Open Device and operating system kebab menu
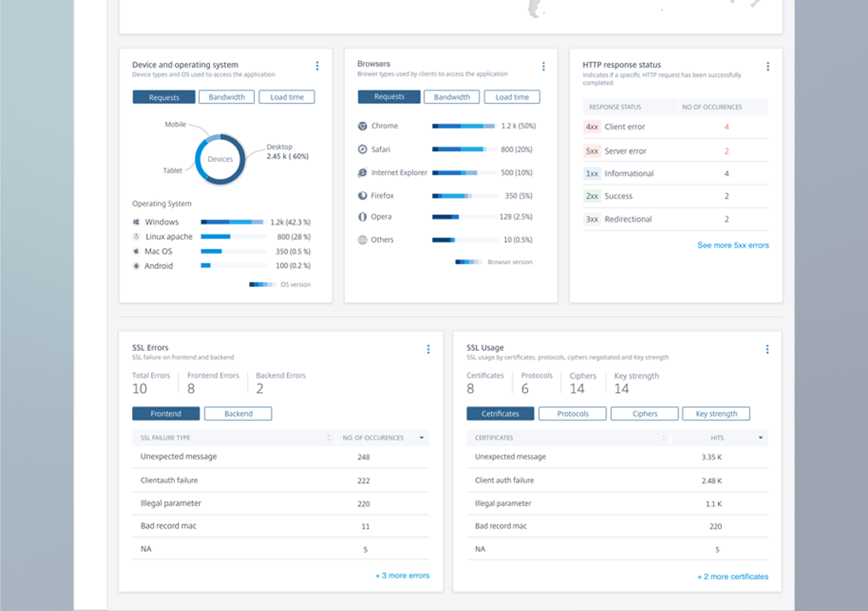This screenshot has width=868, height=611. 317,66
